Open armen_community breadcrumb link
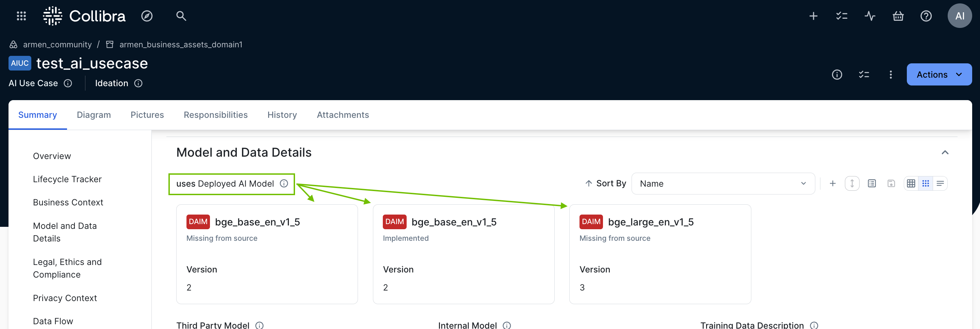 coord(57,45)
